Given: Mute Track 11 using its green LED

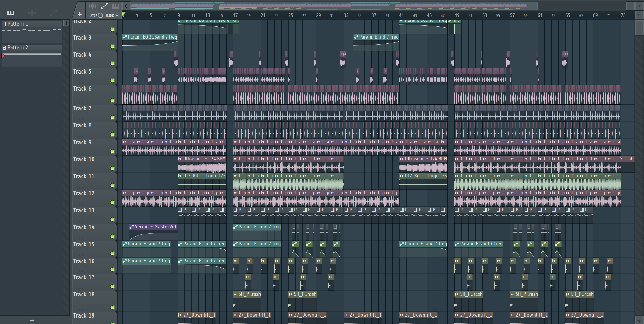Looking at the screenshot, I should click(112, 185).
